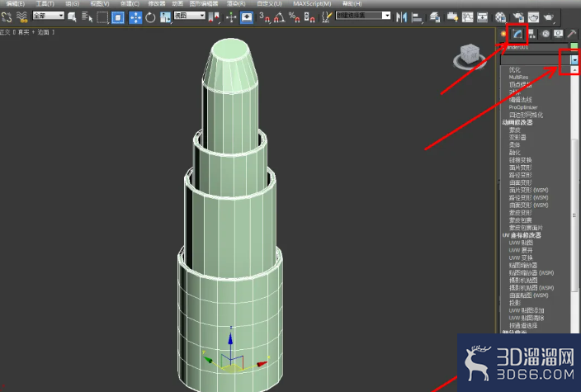Choose the 'UVW 展开' modifier entry
Image resolution: width=581 pixels, height=392 pixels.
coord(521,250)
